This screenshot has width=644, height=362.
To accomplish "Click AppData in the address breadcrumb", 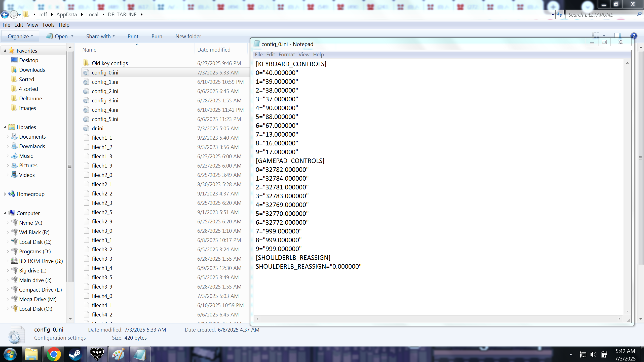I will (66, 15).
